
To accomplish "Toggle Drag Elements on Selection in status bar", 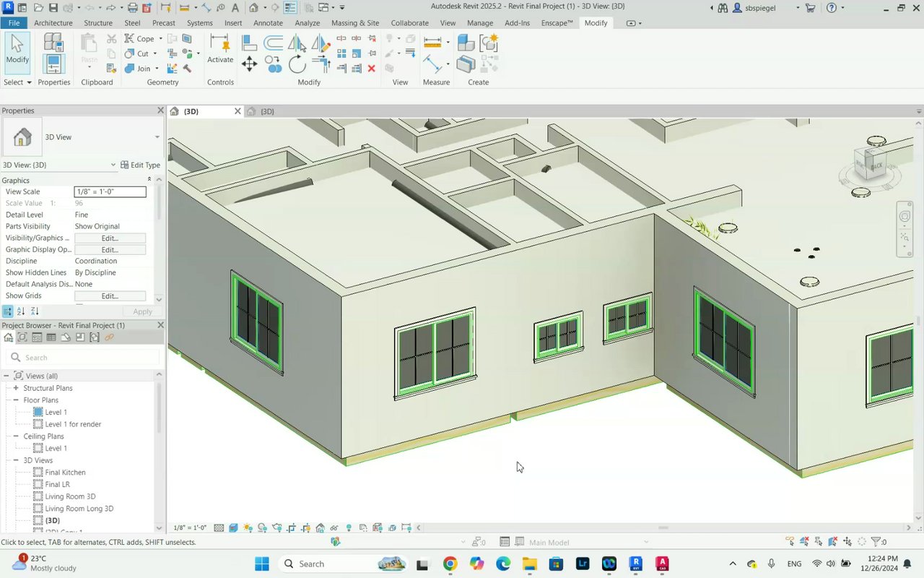I will coord(848,542).
